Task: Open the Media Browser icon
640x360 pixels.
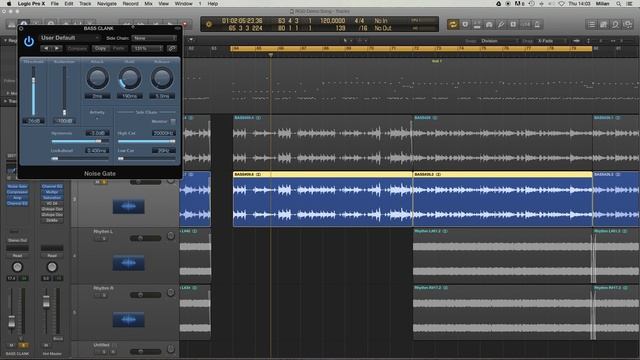Action: 628,24
